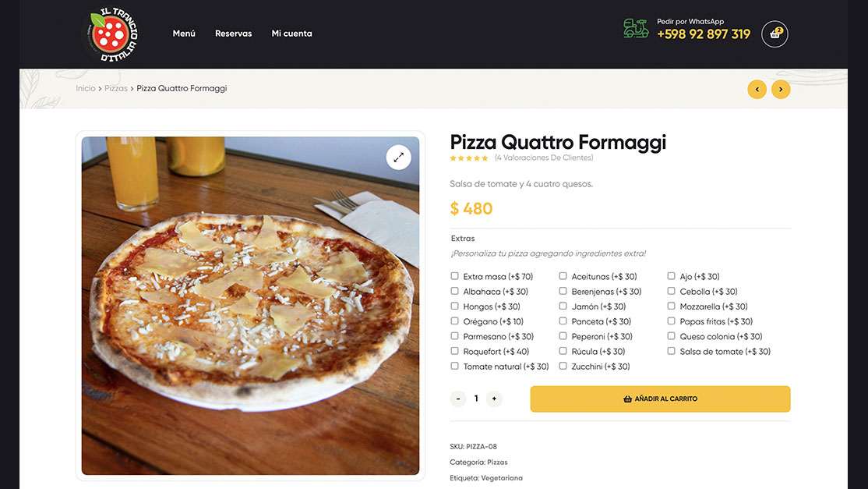Click Añadir al carrito button
Viewport: 868px width, 489px height.
point(660,399)
